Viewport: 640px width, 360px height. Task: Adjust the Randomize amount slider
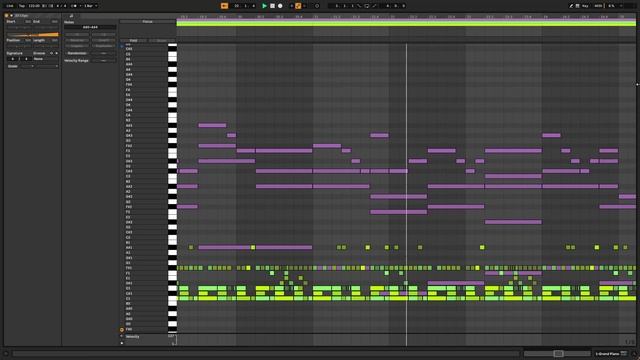click(x=103, y=53)
